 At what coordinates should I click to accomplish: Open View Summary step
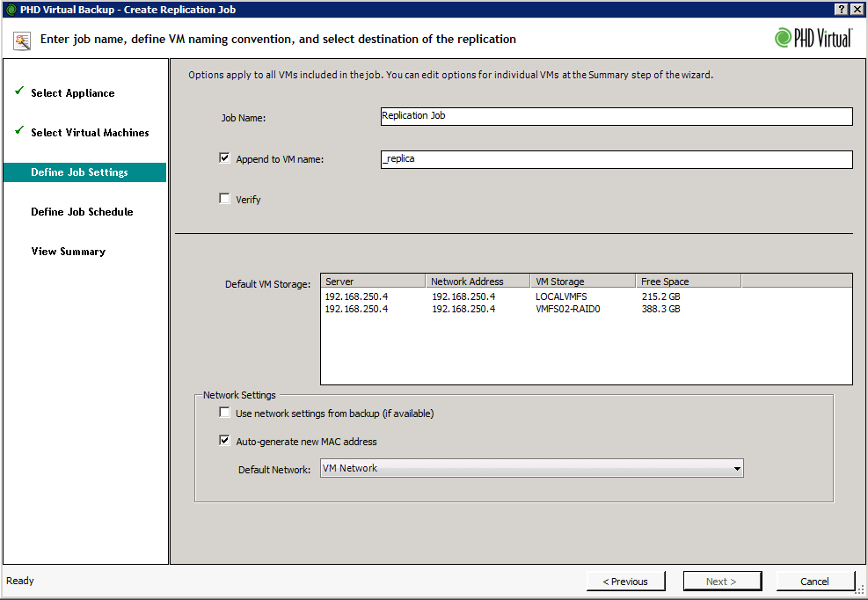[68, 252]
